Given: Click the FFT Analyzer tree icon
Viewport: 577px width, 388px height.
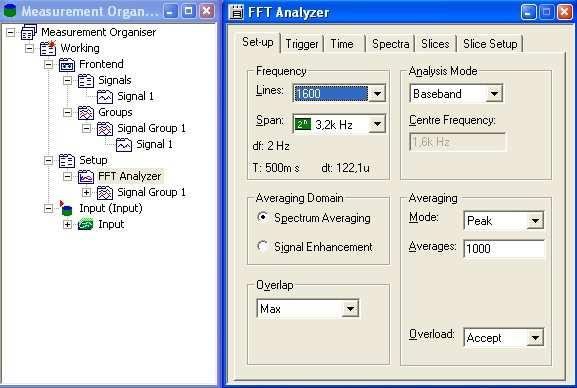Looking at the screenshot, I should coord(86,176).
